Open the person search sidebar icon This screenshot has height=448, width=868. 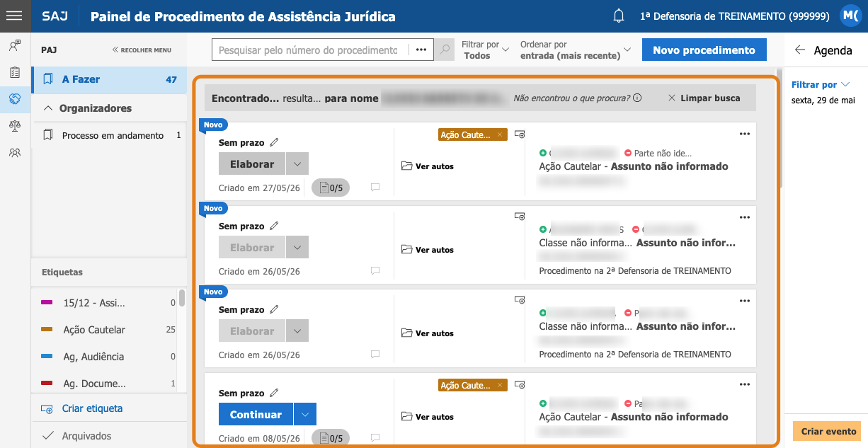click(x=15, y=47)
